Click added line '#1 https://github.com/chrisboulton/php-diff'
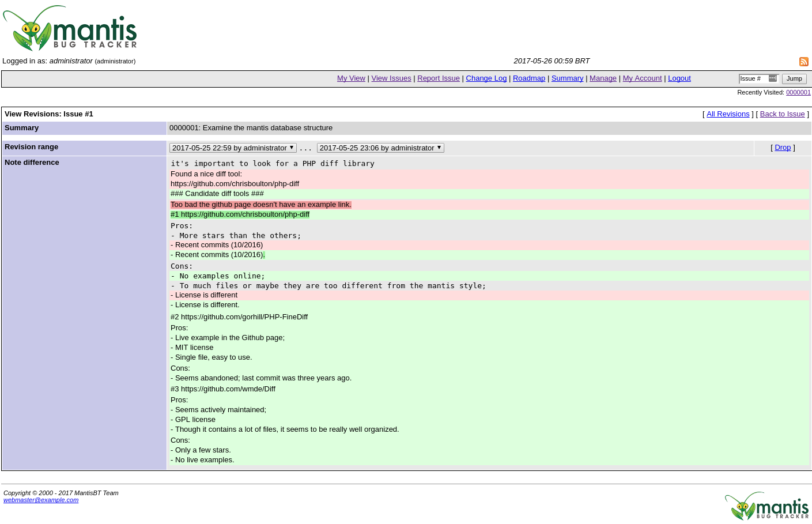This screenshot has width=812, height=524. 240,214
